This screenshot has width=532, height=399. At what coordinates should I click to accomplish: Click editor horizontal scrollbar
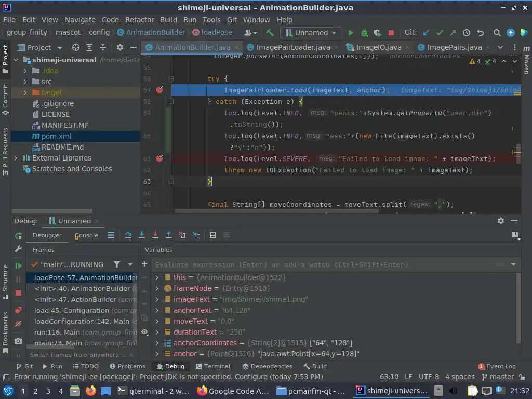276,211
